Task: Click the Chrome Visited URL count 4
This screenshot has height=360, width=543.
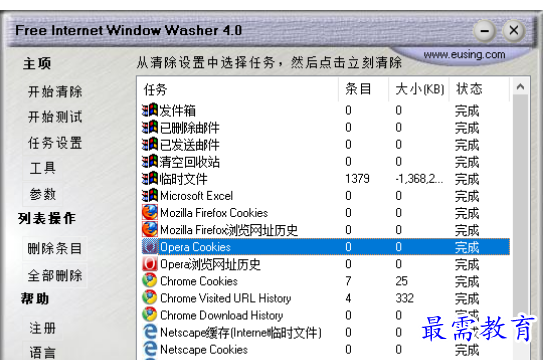Action: [348, 298]
